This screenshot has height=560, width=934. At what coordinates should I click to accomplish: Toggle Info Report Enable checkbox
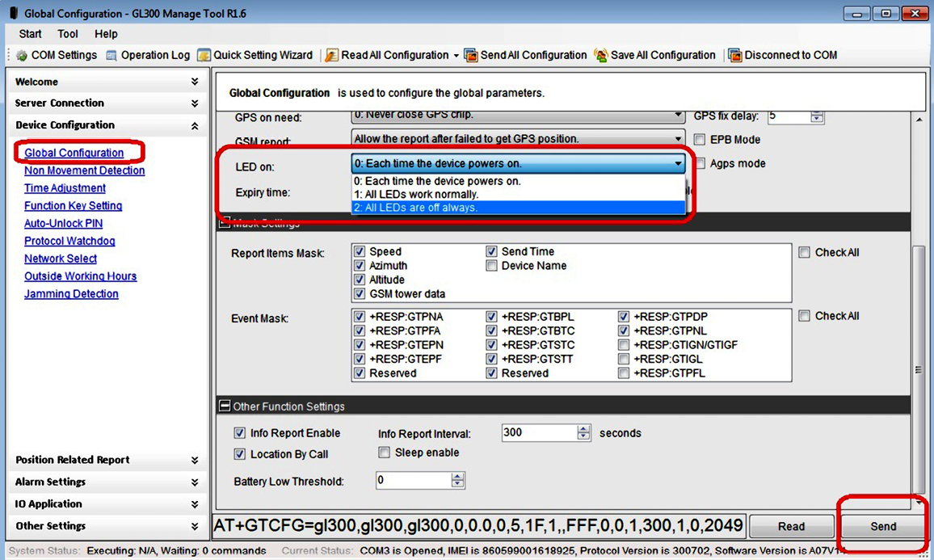tap(239, 433)
